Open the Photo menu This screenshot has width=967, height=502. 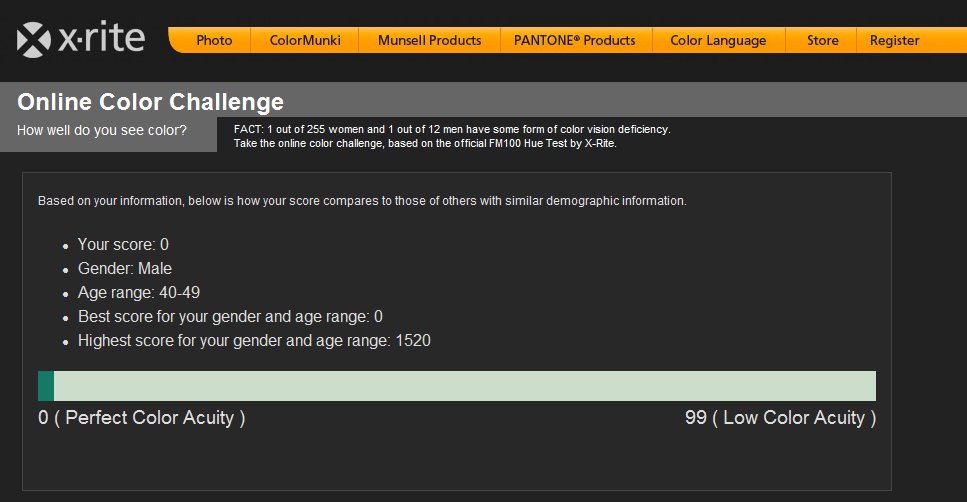(x=214, y=40)
